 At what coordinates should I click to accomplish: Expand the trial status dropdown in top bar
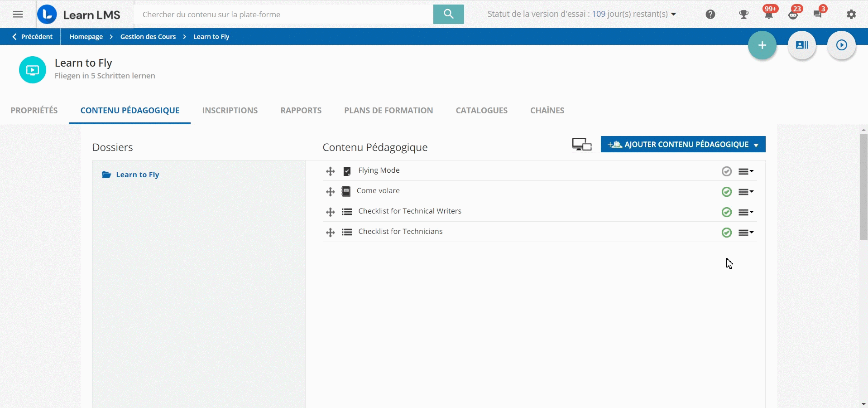[673, 14]
